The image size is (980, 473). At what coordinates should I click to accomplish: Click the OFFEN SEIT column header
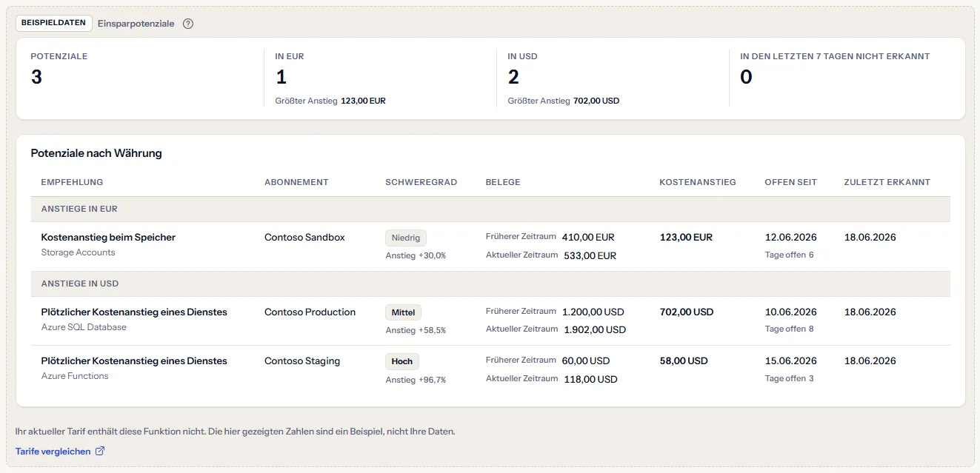coord(791,182)
